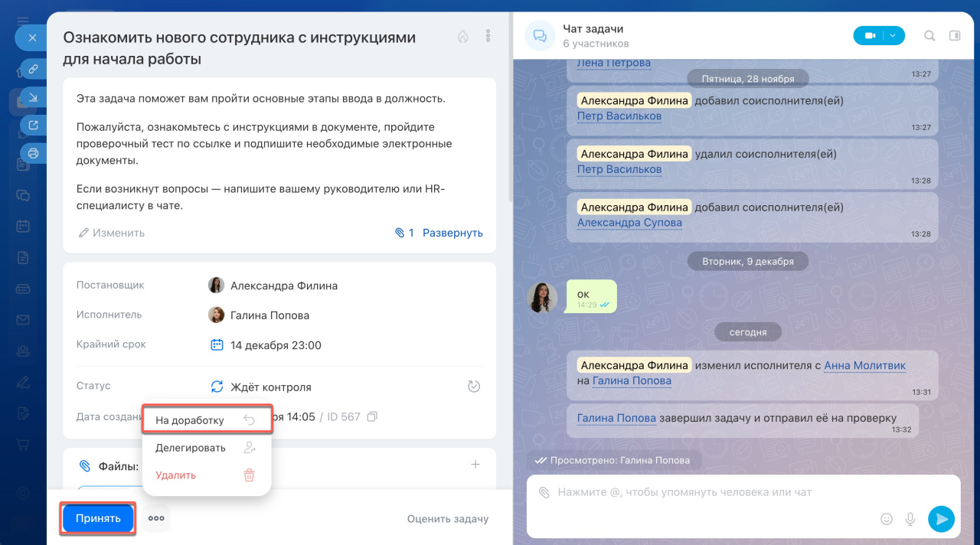
Task: Click the print icon in side panel
Action: pos(33,153)
